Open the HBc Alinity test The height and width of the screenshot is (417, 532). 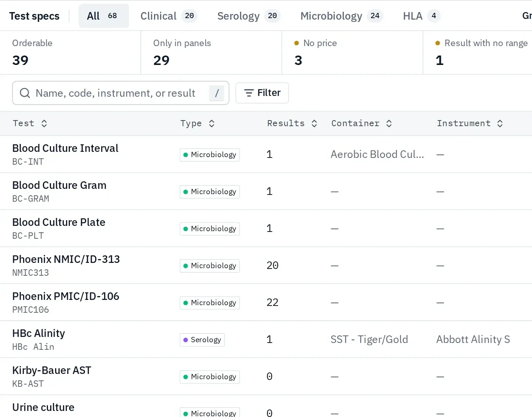[266, 340]
